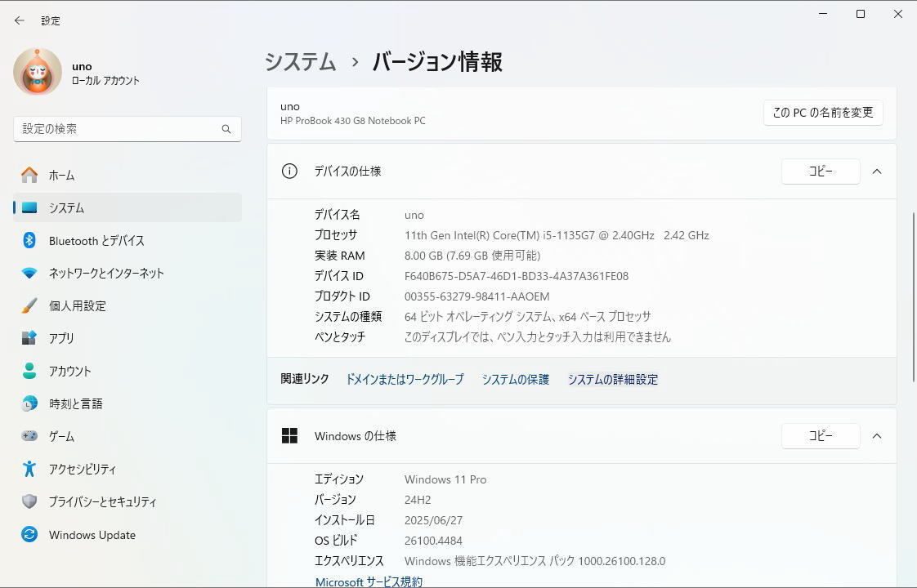Image resolution: width=917 pixels, height=588 pixels.
Task: Open ネットワークとインターネット settings icon
Action: pos(29,273)
